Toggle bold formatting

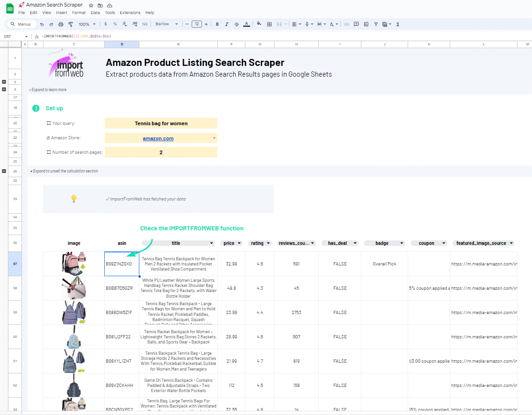click(x=217, y=24)
